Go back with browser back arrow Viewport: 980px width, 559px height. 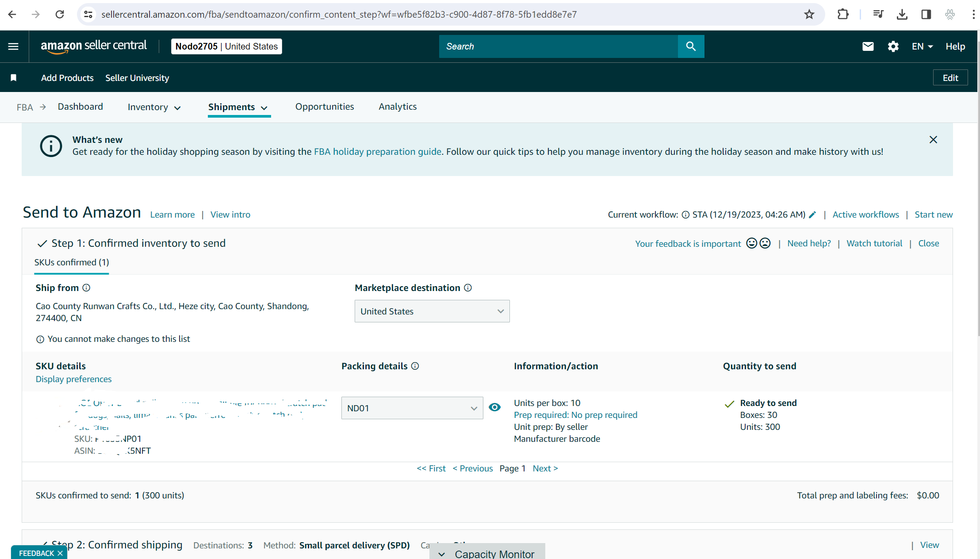(x=12, y=14)
